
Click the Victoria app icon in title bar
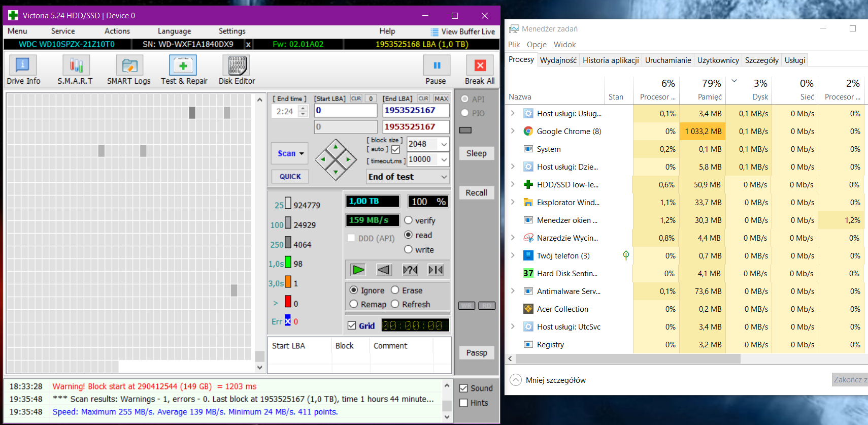[x=13, y=16]
